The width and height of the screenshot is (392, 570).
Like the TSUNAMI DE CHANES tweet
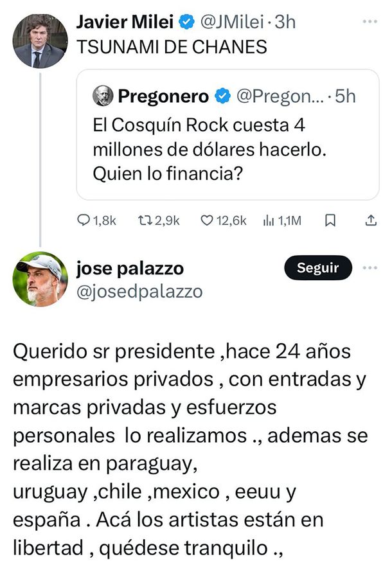click(x=207, y=220)
